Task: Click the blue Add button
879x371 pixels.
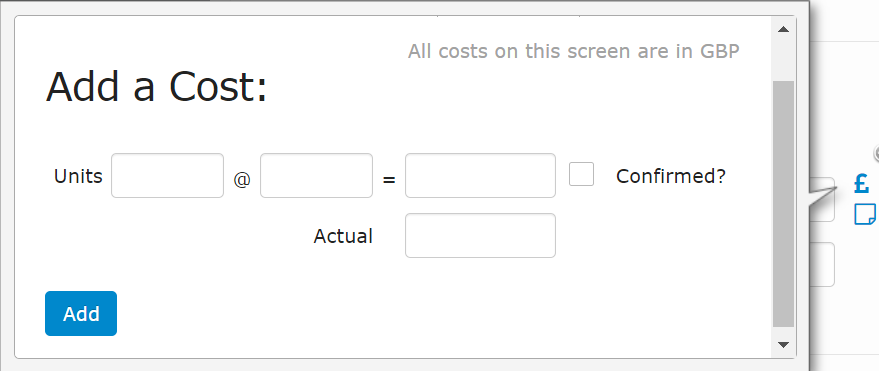Action: click(x=81, y=313)
